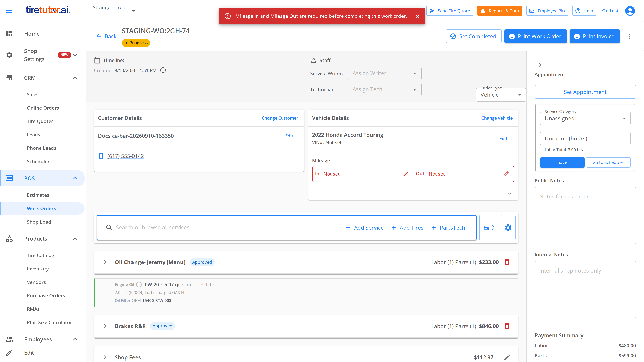Image resolution: width=644 pixels, height=362 pixels.
Task: Expand the Oil Change- Jeremy row
Action: coord(105,262)
